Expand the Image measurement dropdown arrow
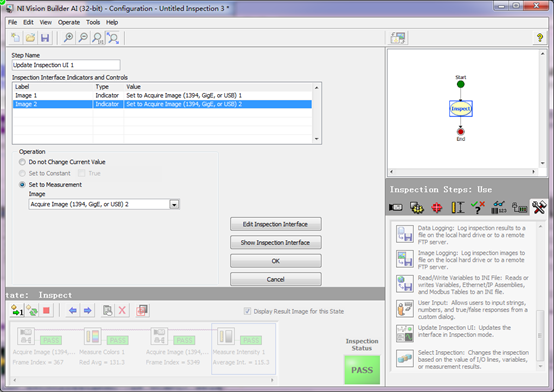The width and height of the screenshot is (554, 392). (x=174, y=204)
